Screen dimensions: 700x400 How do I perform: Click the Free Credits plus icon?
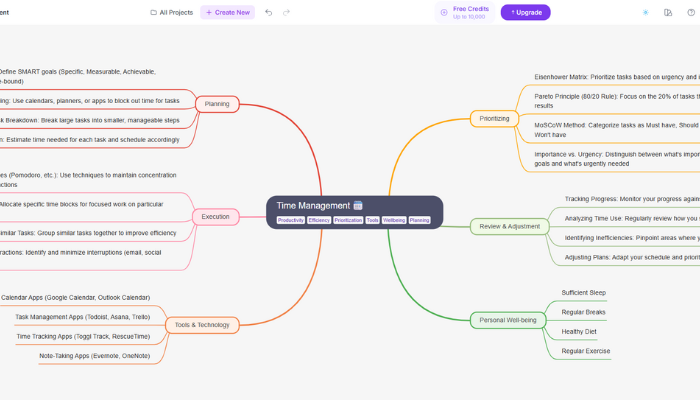coord(444,12)
